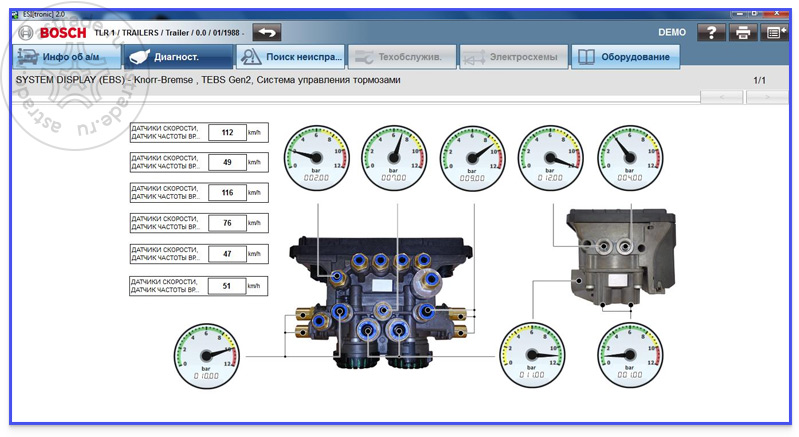Select the pressure gauge reading 001.00 bar

(x=630, y=354)
